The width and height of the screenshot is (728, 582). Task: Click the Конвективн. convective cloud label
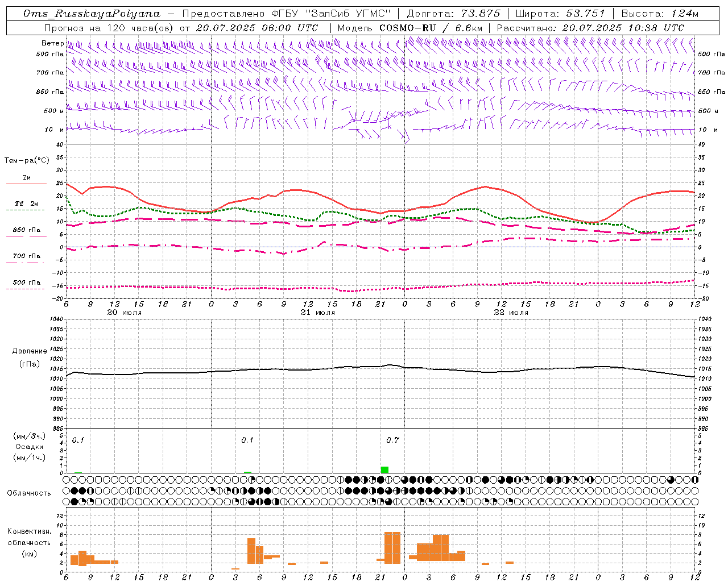(x=30, y=531)
